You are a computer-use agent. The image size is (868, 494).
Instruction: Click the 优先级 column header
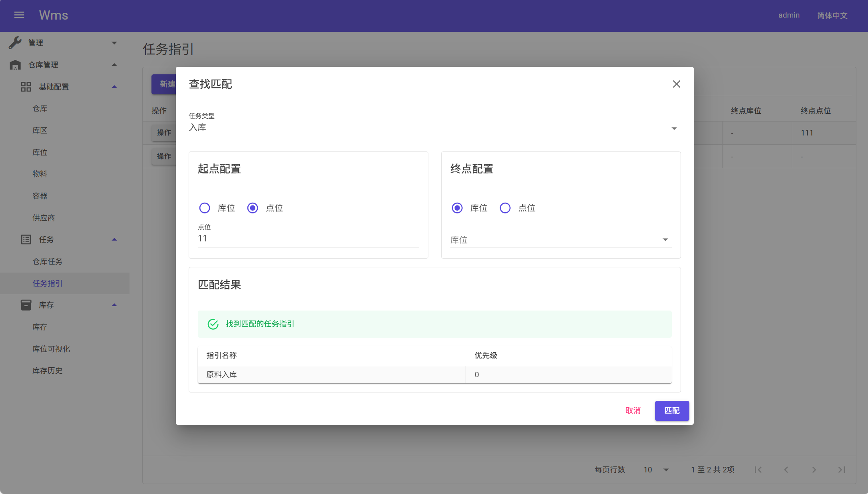[x=486, y=355]
